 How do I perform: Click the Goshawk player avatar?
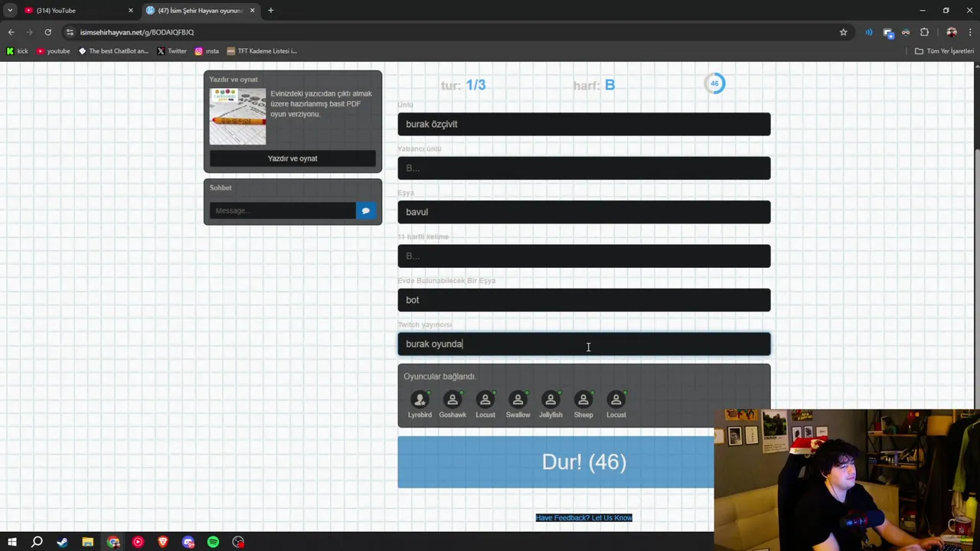tap(452, 399)
